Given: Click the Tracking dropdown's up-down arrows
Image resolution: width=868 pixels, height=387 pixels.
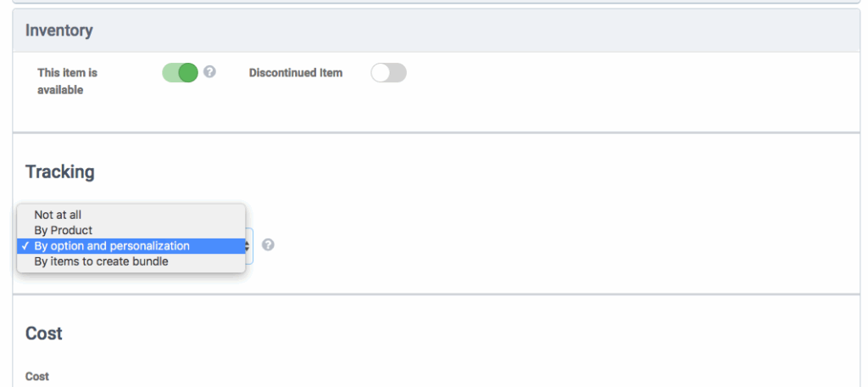Looking at the screenshot, I should pyautogui.click(x=248, y=245).
